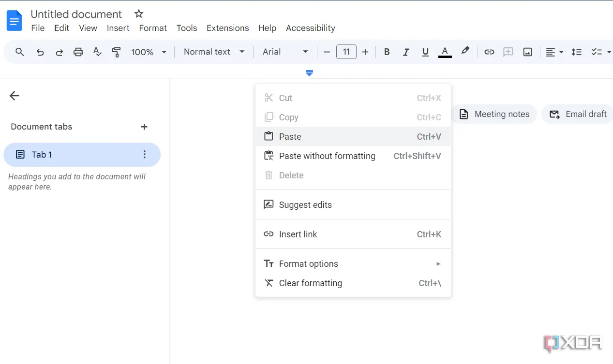Insert an image using the toolbar
This screenshot has width=613, height=364.
pyautogui.click(x=527, y=52)
